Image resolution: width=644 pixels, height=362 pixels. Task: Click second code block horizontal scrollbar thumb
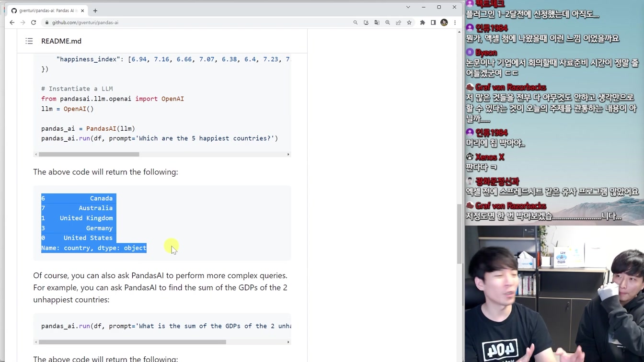coord(132,342)
